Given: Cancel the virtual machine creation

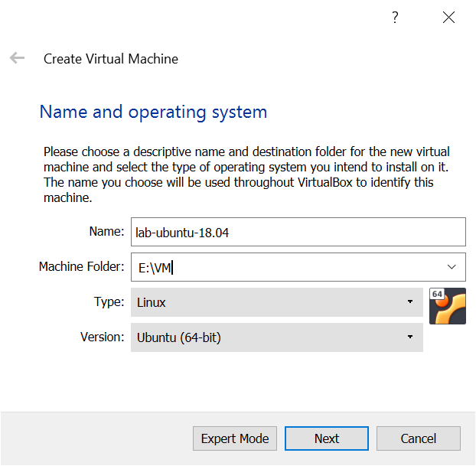Looking at the screenshot, I should click(x=419, y=438).
